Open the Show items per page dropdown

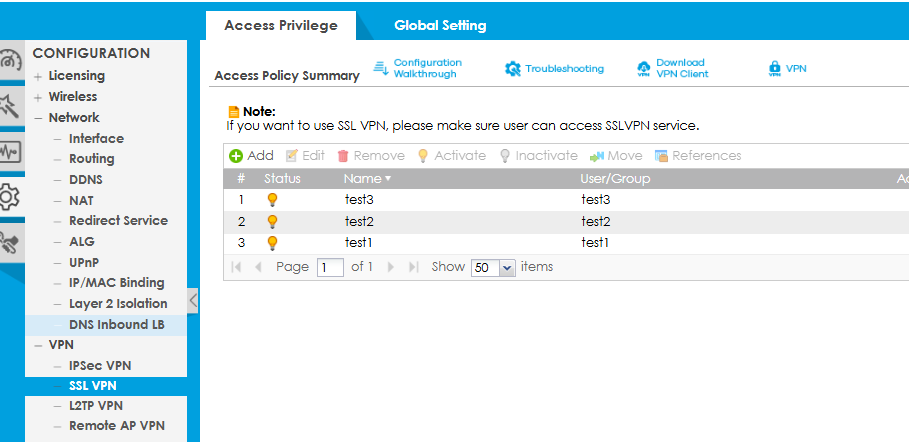pyautogui.click(x=506, y=268)
